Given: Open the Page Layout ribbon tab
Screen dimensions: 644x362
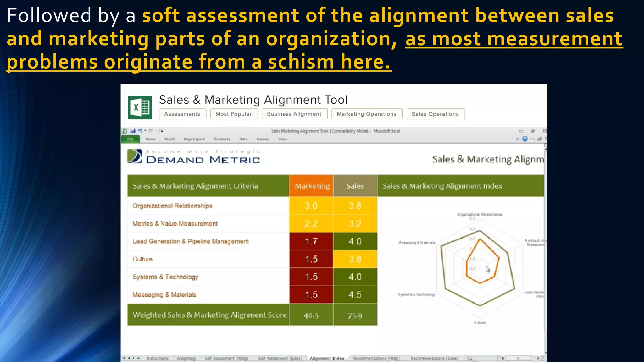Looking at the screenshot, I should pos(194,139).
